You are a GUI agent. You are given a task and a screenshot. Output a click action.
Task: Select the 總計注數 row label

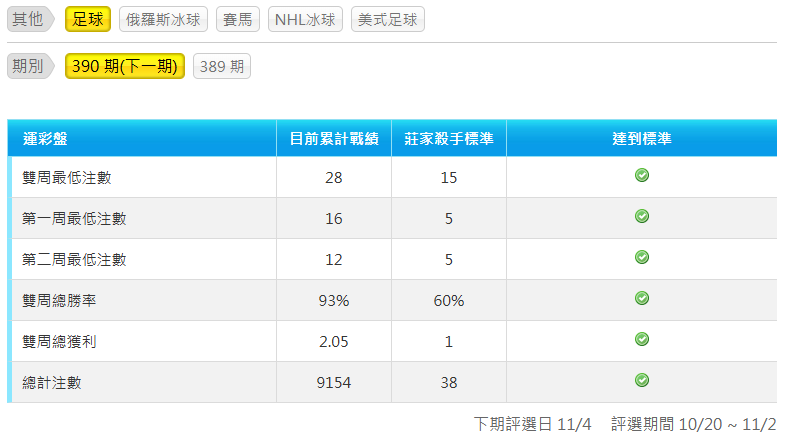(x=51, y=382)
